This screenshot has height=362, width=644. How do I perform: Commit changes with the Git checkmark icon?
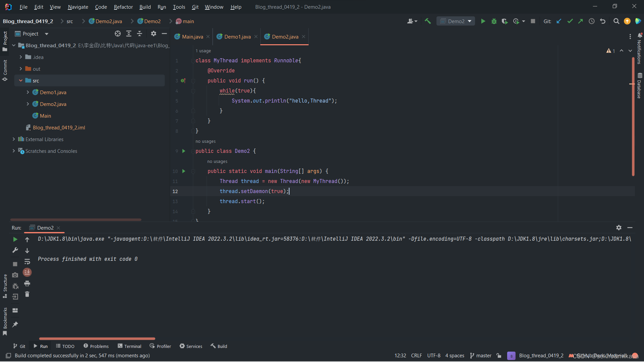pyautogui.click(x=570, y=21)
